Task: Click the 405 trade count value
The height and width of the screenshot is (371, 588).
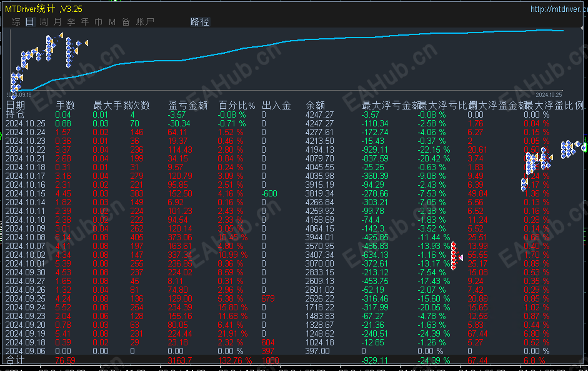Action: click(137, 237)
